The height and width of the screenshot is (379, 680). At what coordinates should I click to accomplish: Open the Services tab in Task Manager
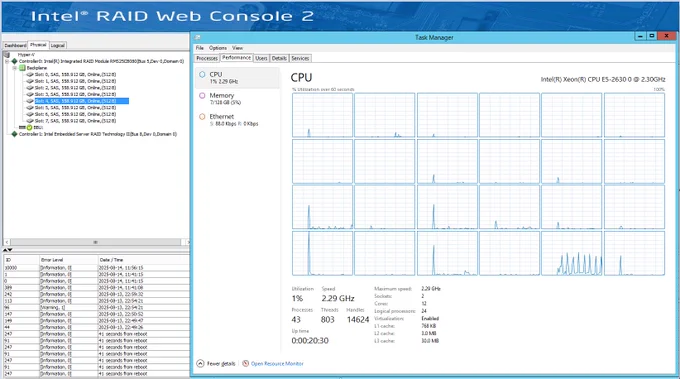point(300,58)
